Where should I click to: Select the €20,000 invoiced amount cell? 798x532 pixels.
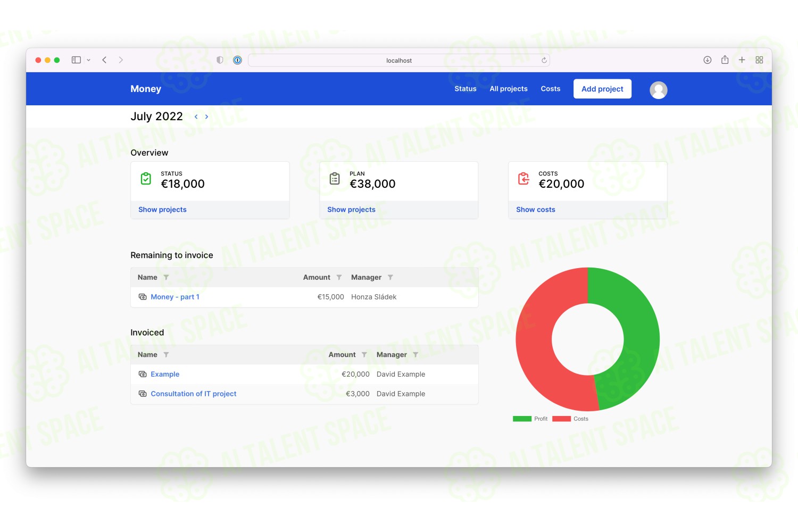[355, 375]
